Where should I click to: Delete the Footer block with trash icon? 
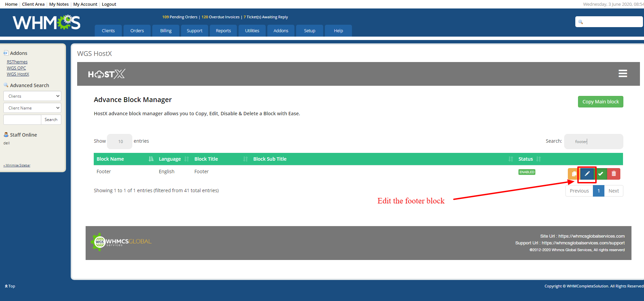[x=614, y=174]
